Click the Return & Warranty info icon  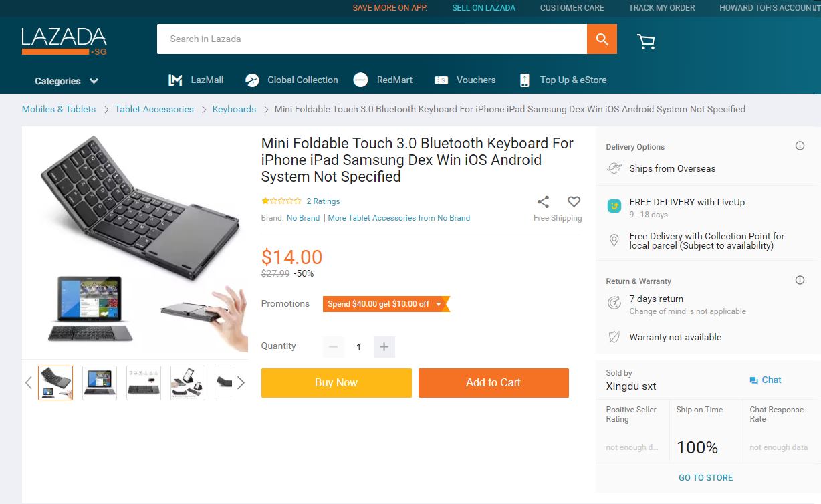click(x=800, y=281)
